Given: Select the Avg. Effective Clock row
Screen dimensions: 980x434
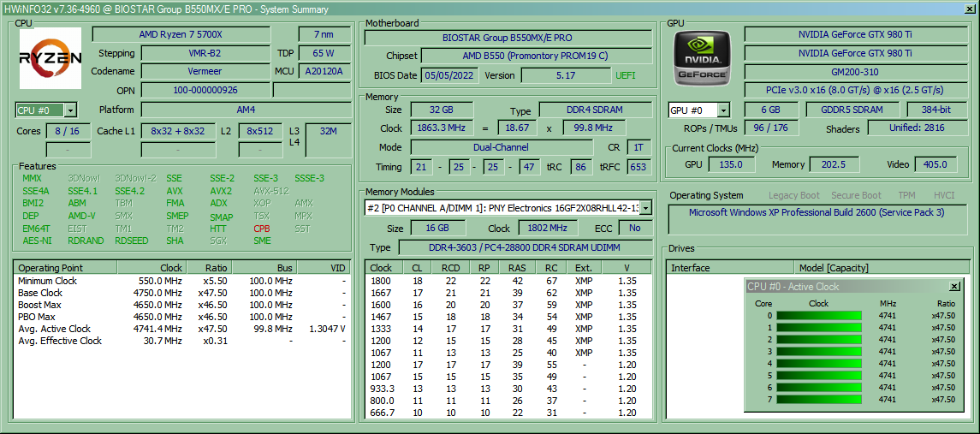Looking at the screenshot, I should [x=181, y=341].
